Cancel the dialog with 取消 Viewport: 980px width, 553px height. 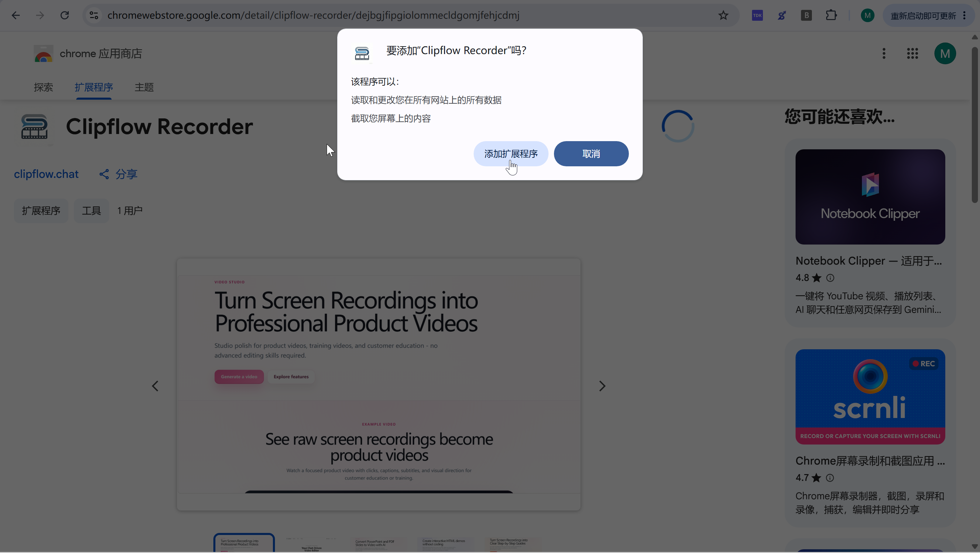coord(591,154)
